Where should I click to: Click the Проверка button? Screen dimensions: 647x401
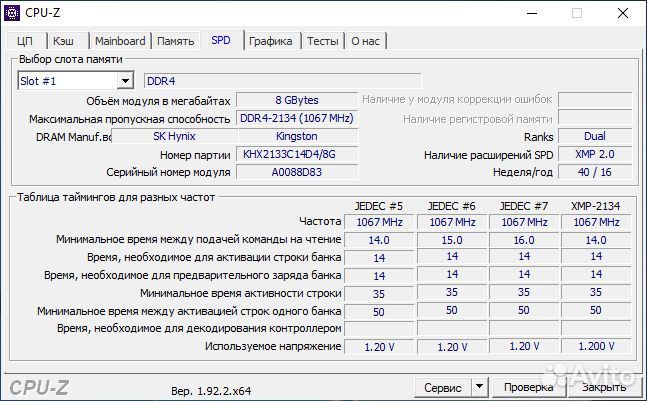(529, 387)
